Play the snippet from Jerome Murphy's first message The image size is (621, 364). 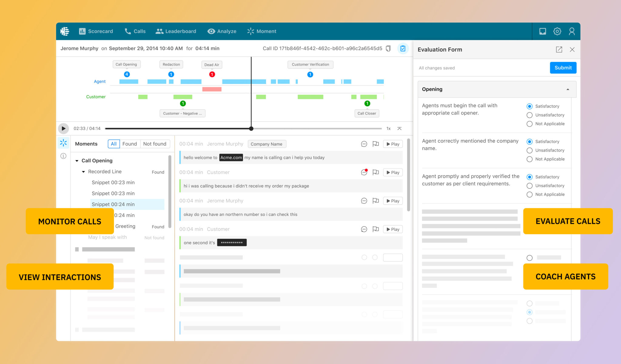point(392,144)
